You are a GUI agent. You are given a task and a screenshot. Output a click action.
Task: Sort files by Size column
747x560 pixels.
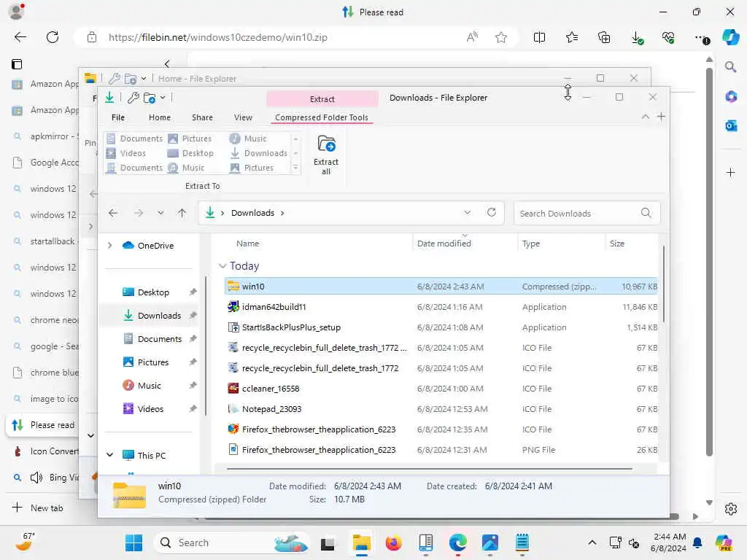click(x=617, y=244)
